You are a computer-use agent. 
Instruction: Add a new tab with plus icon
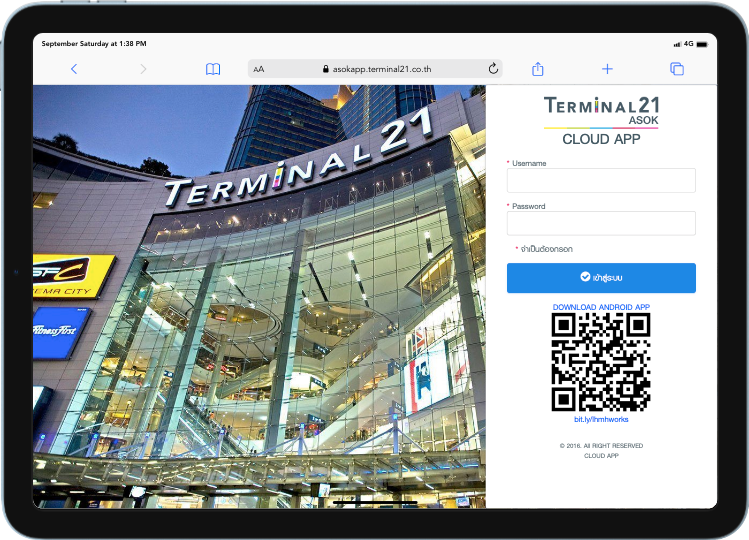pyautogui.click(x=607, y=69)
